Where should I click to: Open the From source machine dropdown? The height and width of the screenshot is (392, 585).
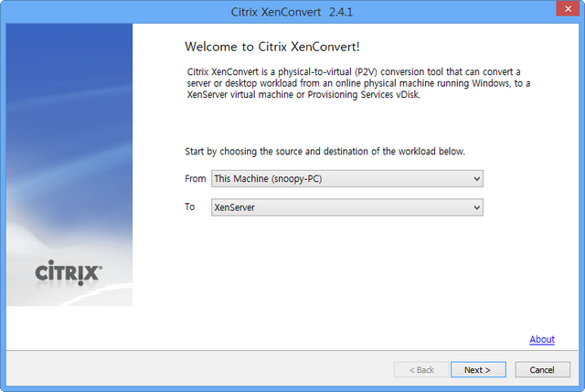(x=347, y=179)
